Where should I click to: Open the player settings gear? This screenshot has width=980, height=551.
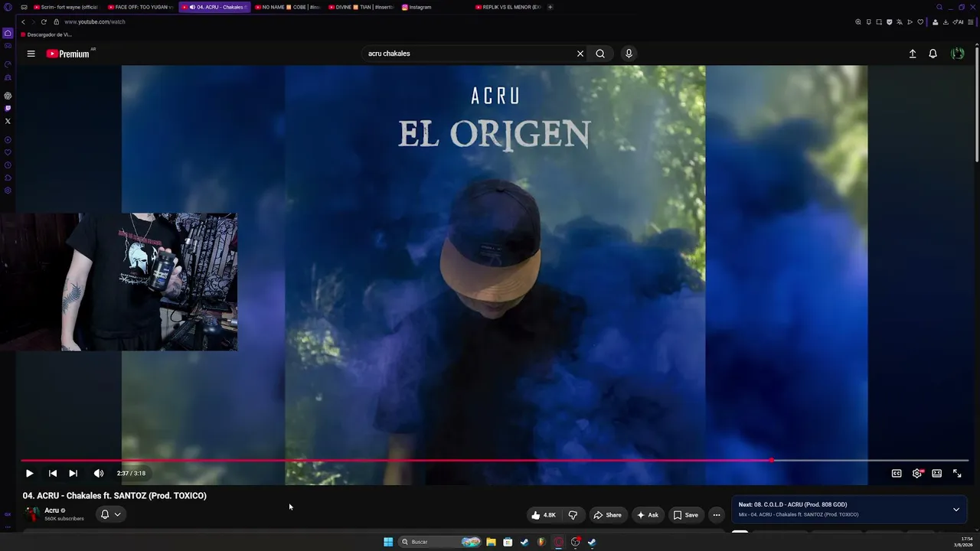917,473
